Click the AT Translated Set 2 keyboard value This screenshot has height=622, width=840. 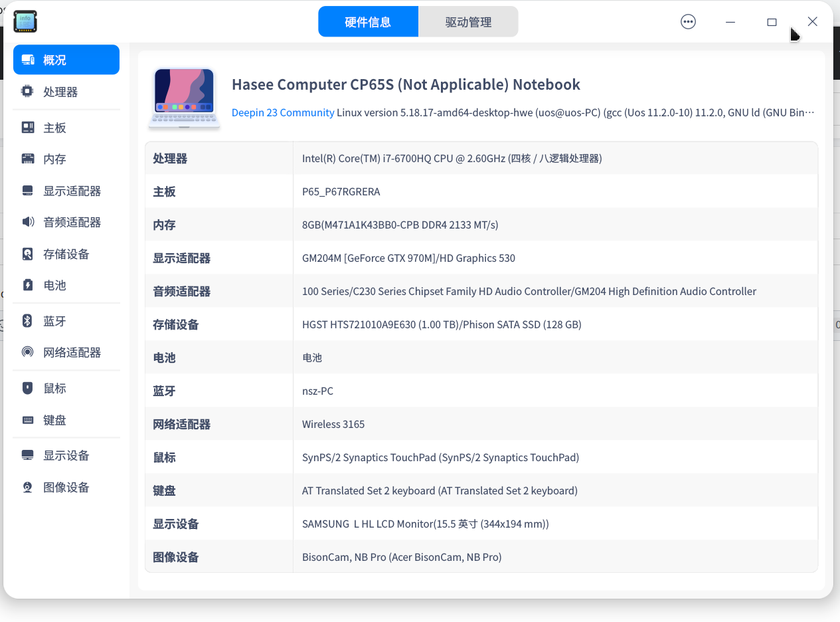[x=440, y=490]
